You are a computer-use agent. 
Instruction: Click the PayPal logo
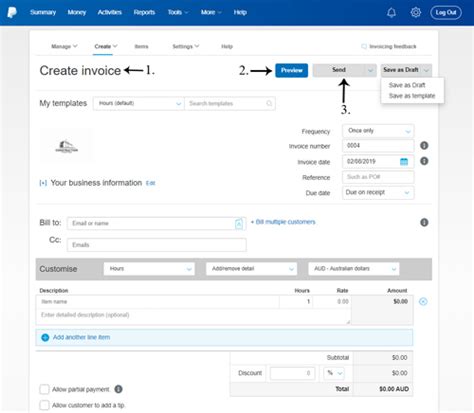pyautogui.click(x=12, y=13)
